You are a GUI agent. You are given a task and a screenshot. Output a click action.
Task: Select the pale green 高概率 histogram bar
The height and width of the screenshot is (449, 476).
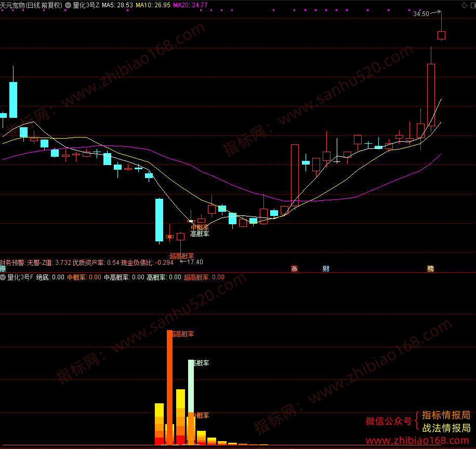coord(191,386)
